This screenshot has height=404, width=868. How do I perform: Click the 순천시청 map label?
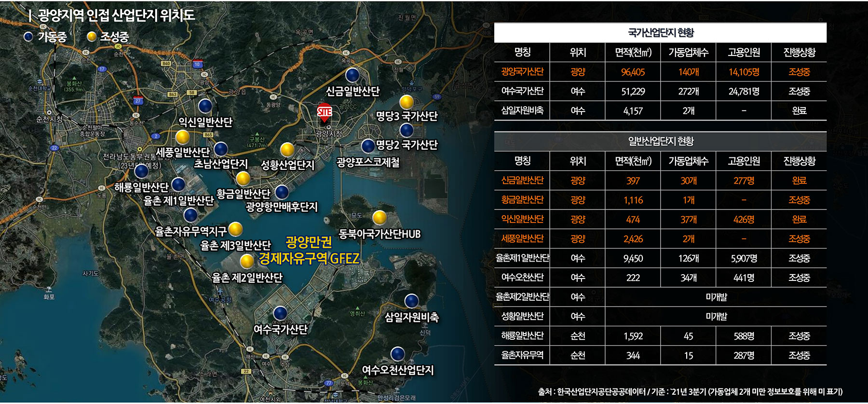[x=49, y=119]
